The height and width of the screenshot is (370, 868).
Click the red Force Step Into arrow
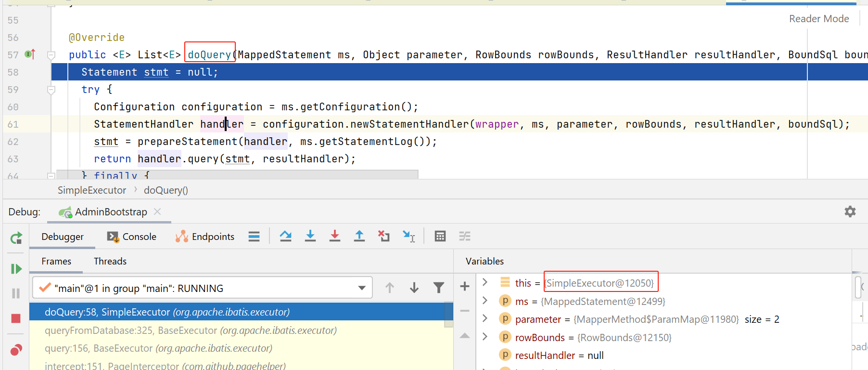point(335,236)
